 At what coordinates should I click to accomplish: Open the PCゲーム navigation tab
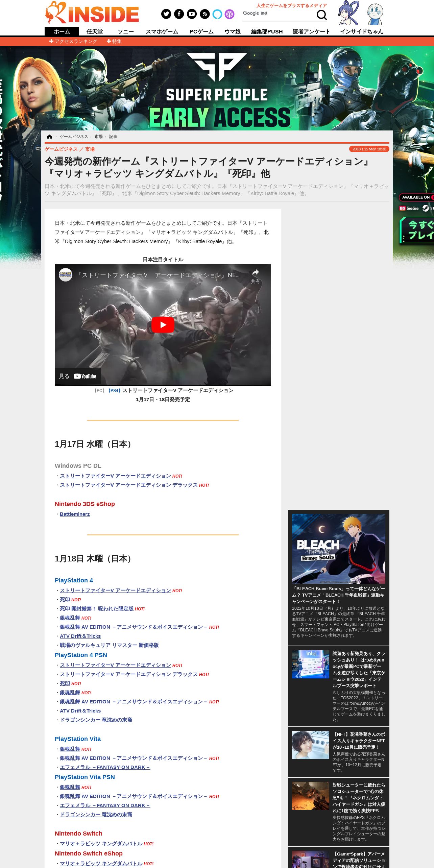[x=201, y=31]
